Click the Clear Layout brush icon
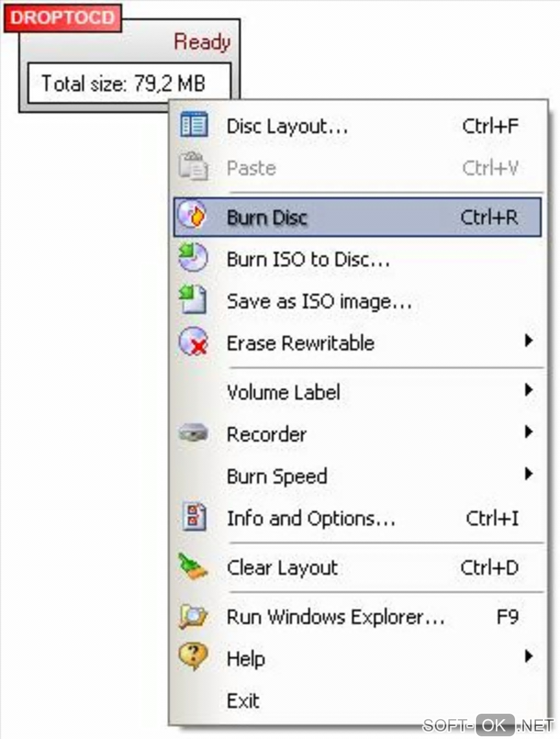 [193, 566]
